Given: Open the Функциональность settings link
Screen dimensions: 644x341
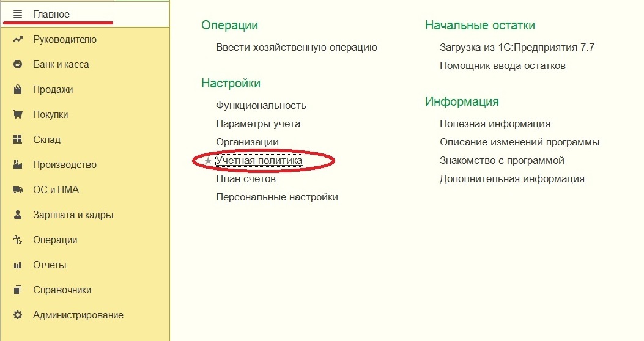Looking at the screenshot, I should point(261,106).
